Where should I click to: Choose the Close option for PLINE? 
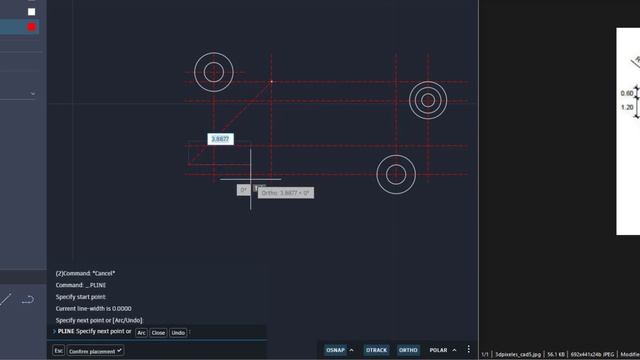[x=158, y=333]
